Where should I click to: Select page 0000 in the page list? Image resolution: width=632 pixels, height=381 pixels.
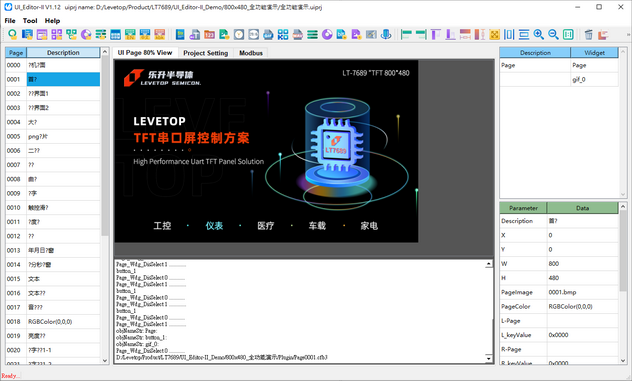point(53,65)
